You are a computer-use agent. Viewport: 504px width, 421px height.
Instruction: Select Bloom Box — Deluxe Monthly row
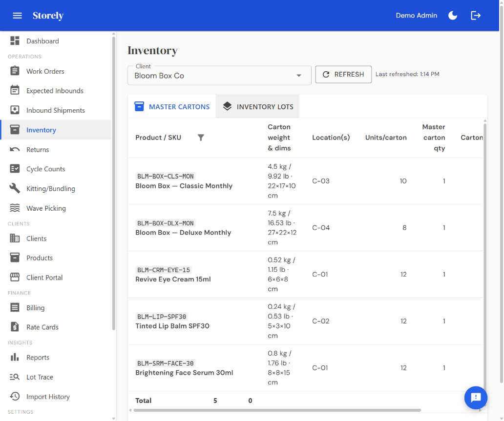(305, 228)
